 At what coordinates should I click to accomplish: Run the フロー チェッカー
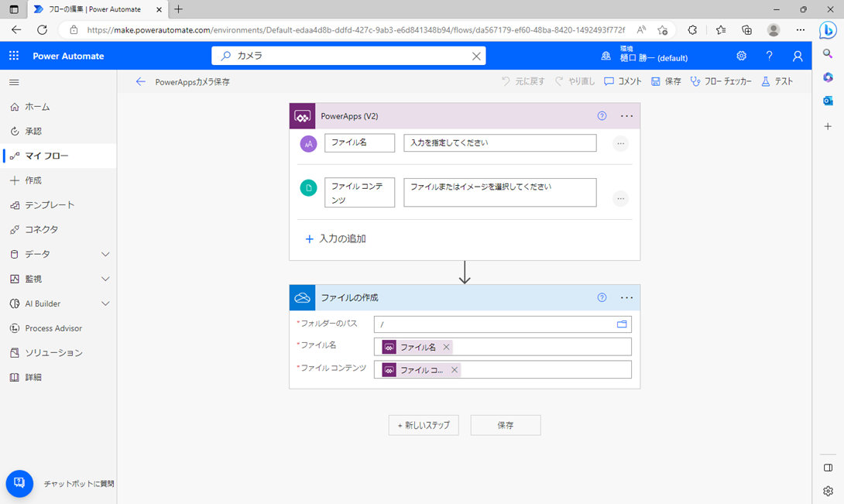click(721, 81)
